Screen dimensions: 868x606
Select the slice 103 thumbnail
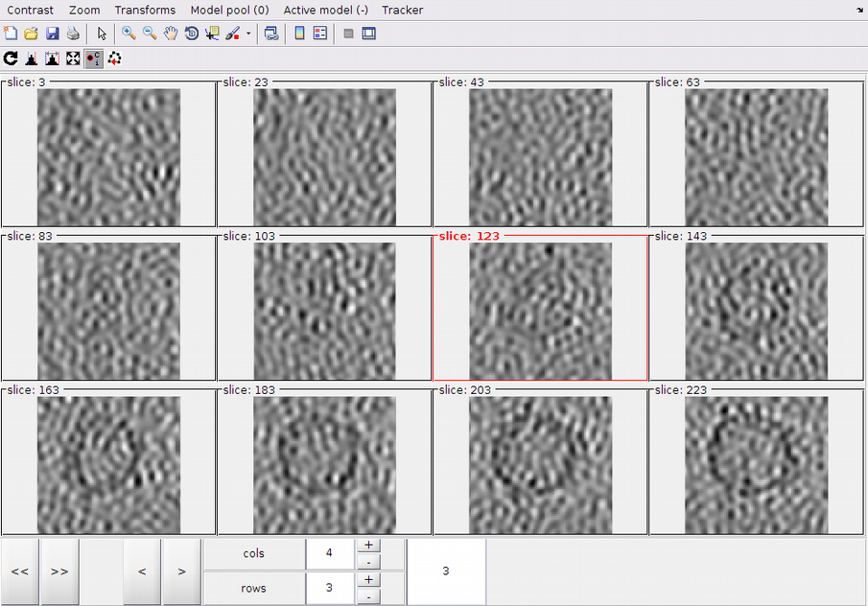tap(324, 311)
